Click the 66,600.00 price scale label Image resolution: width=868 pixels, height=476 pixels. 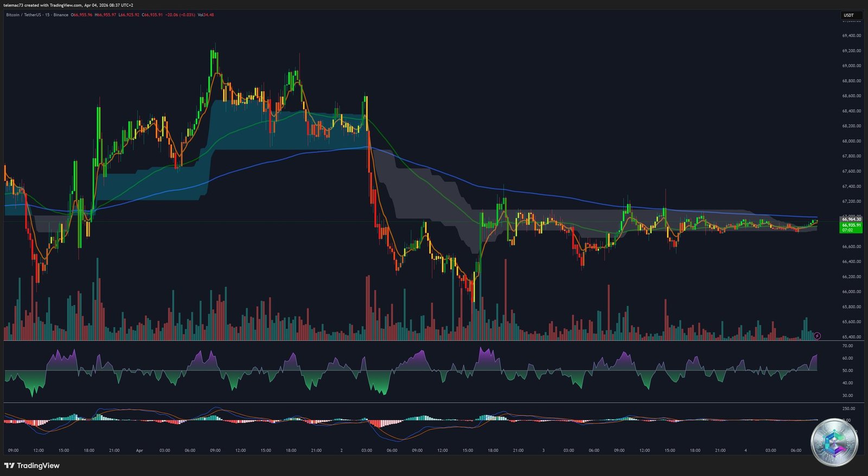coord(851,246)
